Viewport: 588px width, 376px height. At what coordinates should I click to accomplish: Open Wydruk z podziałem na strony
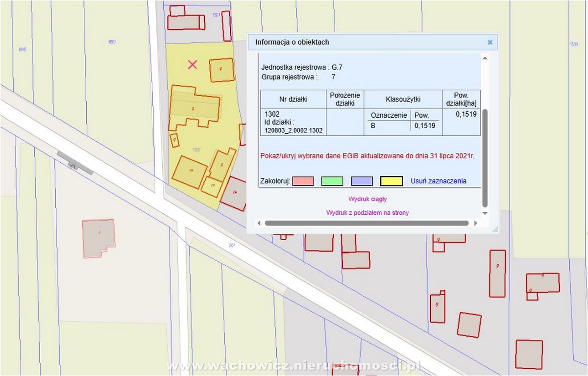coord(367,213)
